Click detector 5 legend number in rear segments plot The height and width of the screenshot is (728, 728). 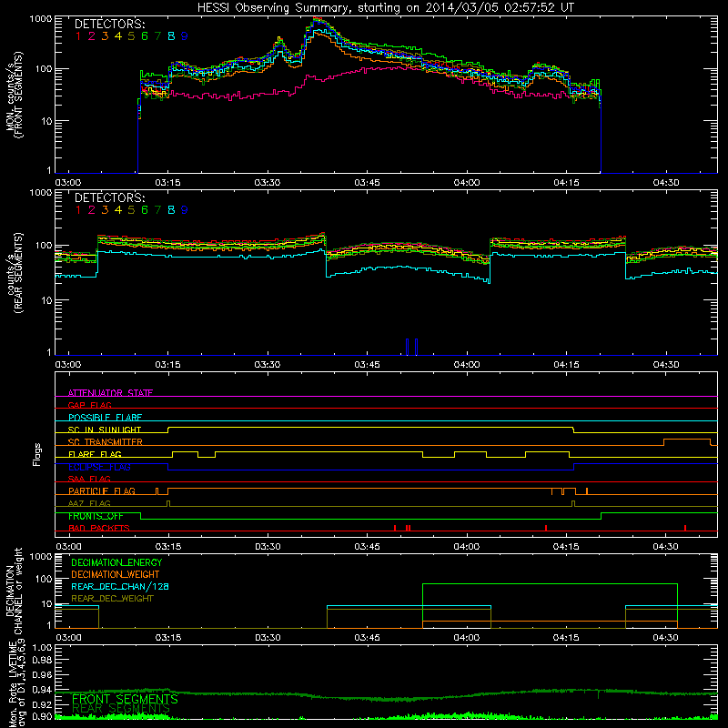[x=131, y=210]
